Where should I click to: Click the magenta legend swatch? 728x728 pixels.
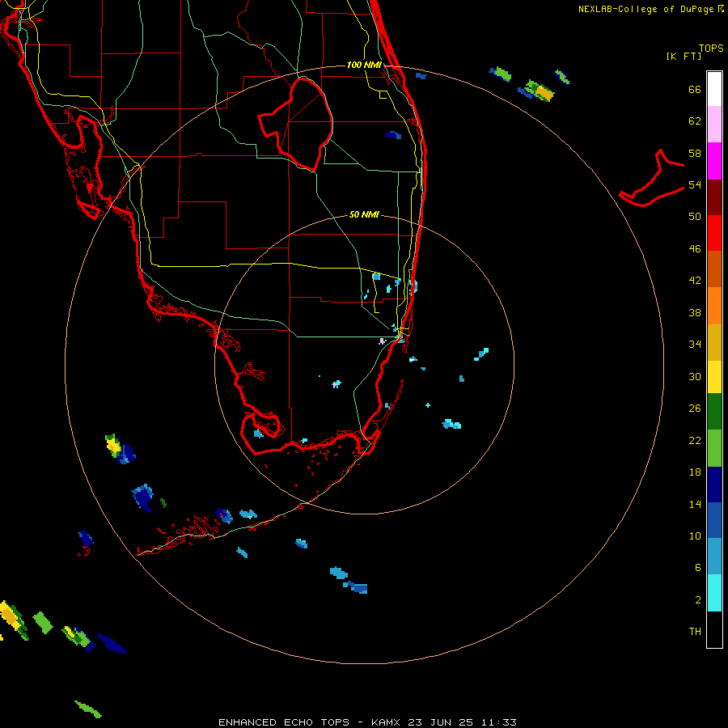pos(714,161)
